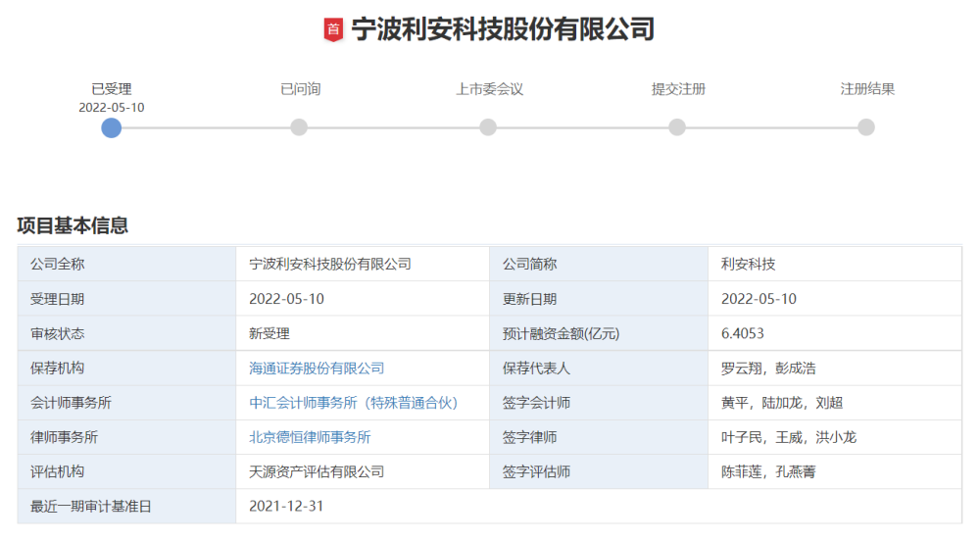This screenshot has height=541, width=980.
Task: Click the 天源资产评估有限公司 cell
Action: pyautogui.click(x=317, y=471)
